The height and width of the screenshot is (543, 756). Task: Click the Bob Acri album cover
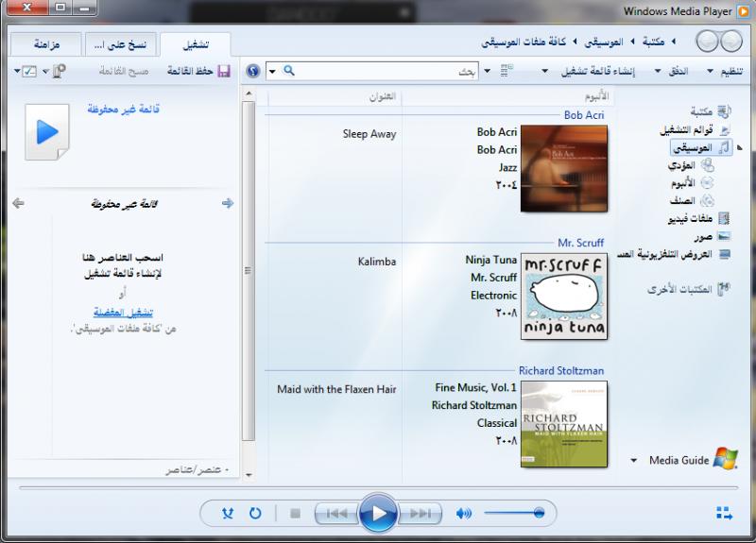coord(564,168)
